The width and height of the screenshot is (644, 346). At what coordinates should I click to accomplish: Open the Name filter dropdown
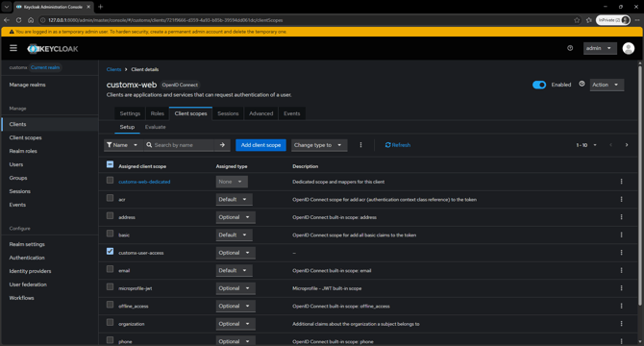[x=123, y=145]
